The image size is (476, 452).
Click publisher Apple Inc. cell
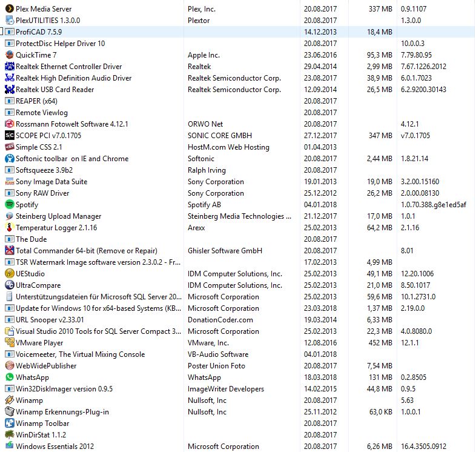tap(203, 55)
